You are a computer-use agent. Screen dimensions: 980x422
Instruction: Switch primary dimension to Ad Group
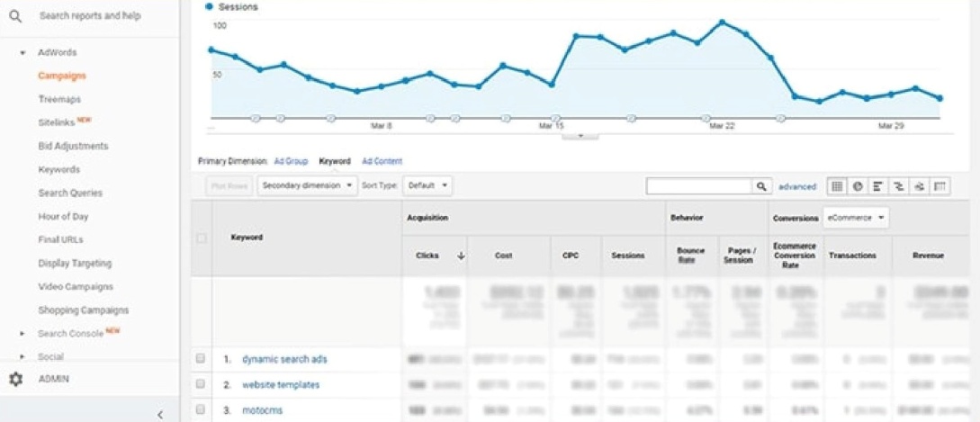click(291, 161)
